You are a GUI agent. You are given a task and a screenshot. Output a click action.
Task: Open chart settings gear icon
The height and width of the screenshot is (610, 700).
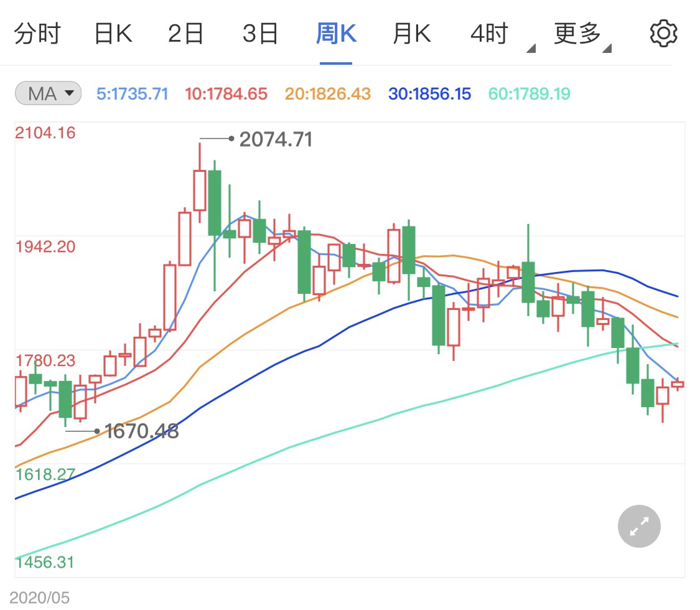coord(663,34)
